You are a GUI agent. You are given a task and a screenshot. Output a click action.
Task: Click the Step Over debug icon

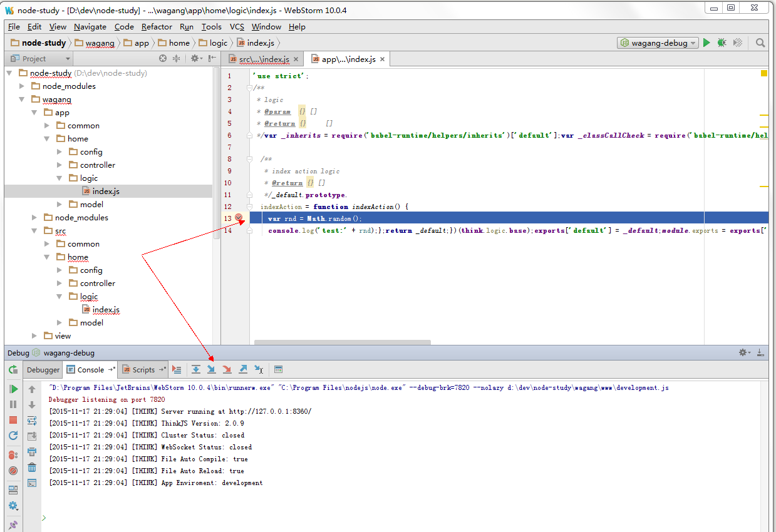coord(196,369)
